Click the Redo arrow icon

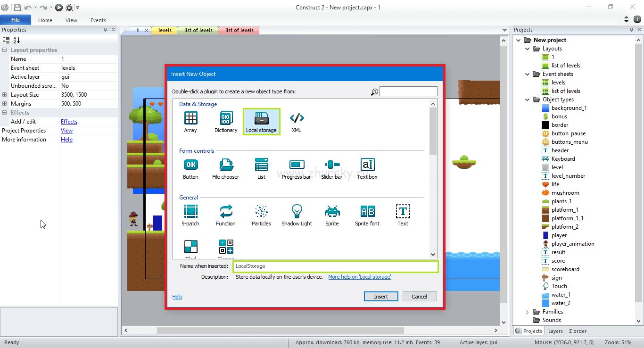[x=43, y=8]
